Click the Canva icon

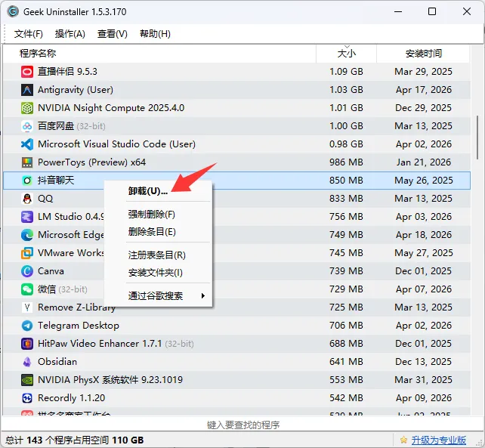click(x=27, y=271)
